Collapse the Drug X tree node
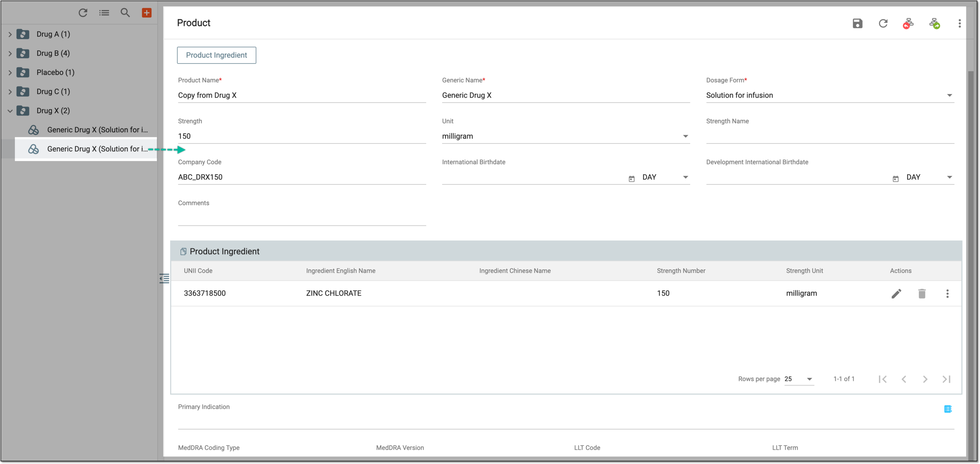 [x=10, y=111]
